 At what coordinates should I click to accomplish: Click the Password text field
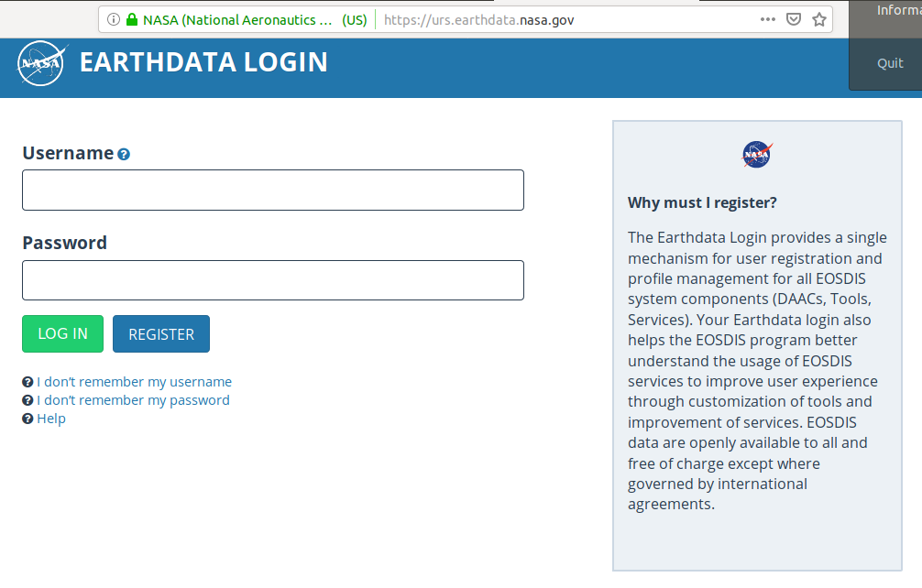(272, 280)
